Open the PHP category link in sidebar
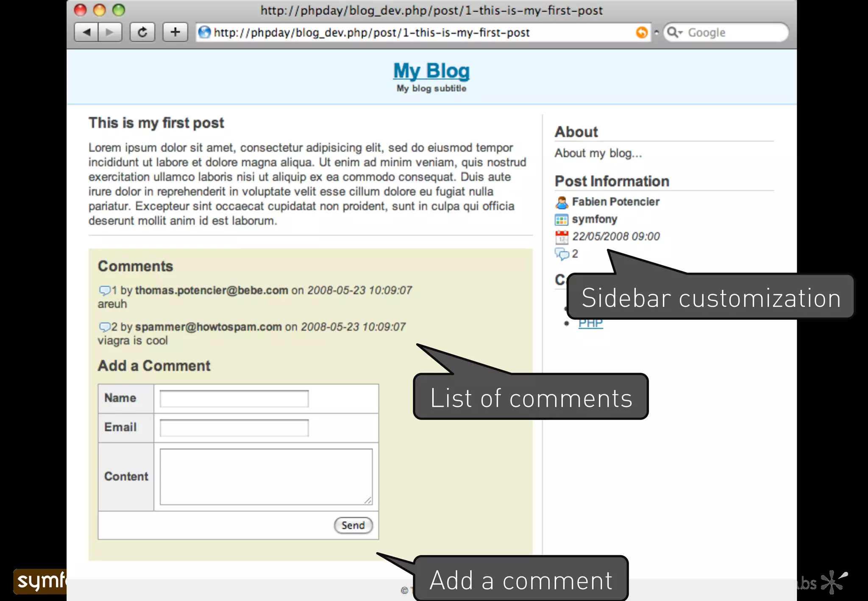This screenshot has height=601, width=868. 590,323
